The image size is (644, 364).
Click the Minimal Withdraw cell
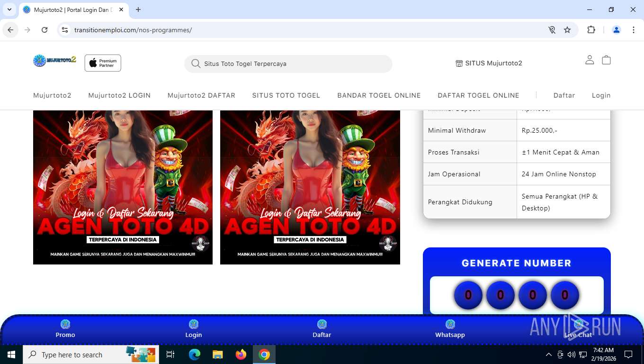pos(470,130)
